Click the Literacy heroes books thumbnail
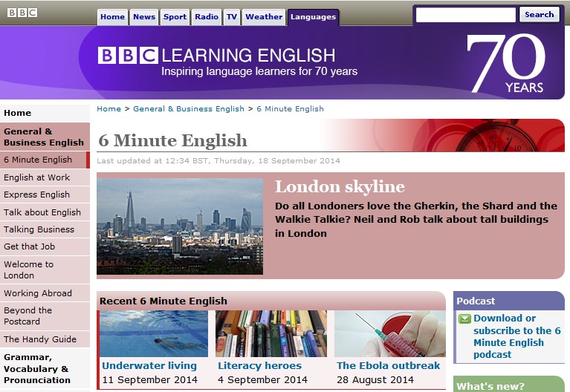This screenshot has height=392, width=570. point(271,333)
